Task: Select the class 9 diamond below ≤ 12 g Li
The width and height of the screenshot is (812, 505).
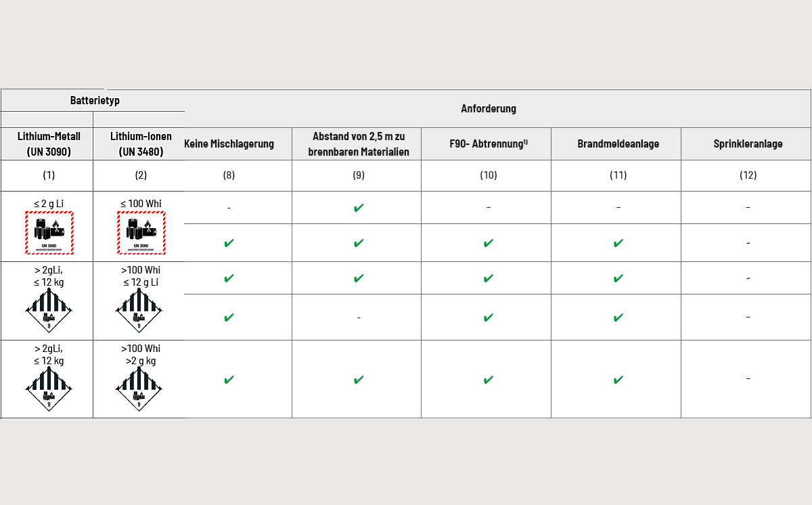Action: coord(139,310)
